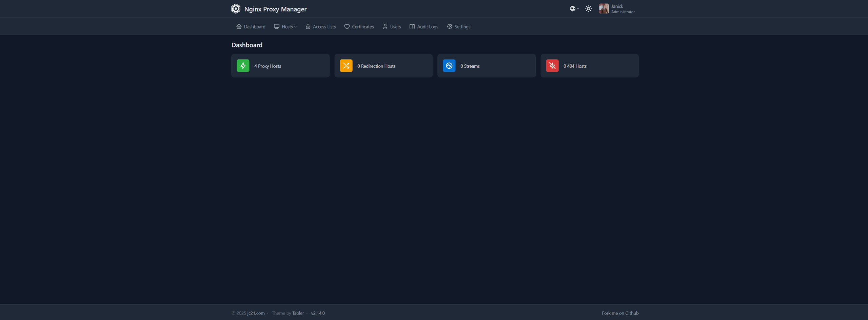The width and height of the screenshot is (868, 320).
Task: Click the Tabler theme link
Action: (298, 313)
